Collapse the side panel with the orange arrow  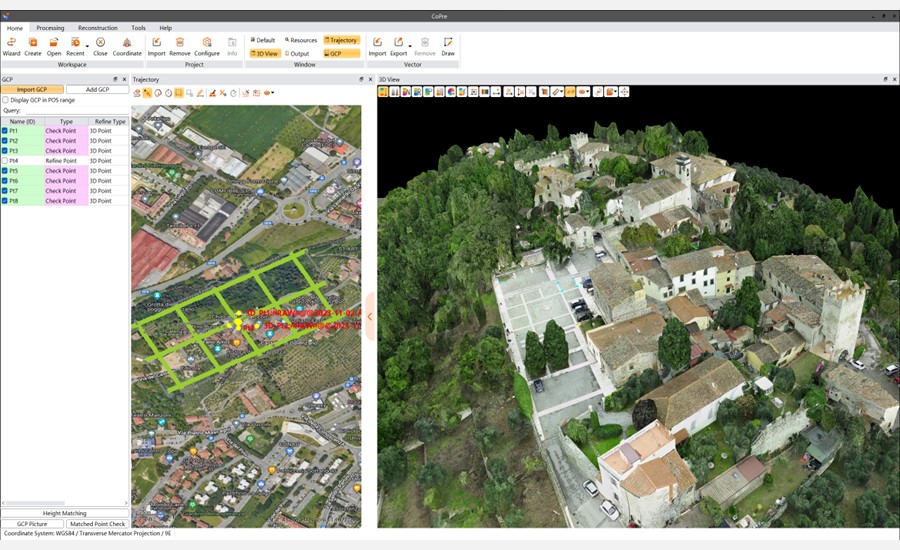(370, 316)
